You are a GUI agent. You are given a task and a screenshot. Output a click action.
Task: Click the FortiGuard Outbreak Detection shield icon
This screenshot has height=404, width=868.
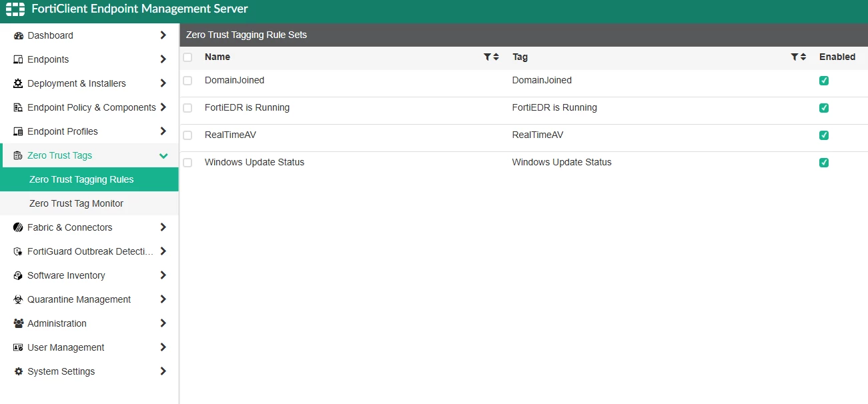19,251
